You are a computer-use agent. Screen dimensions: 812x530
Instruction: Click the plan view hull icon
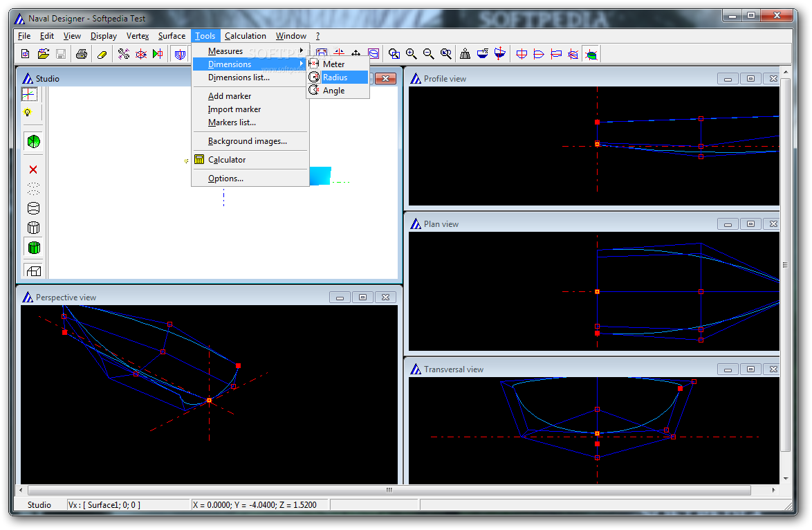click(539, 54)
